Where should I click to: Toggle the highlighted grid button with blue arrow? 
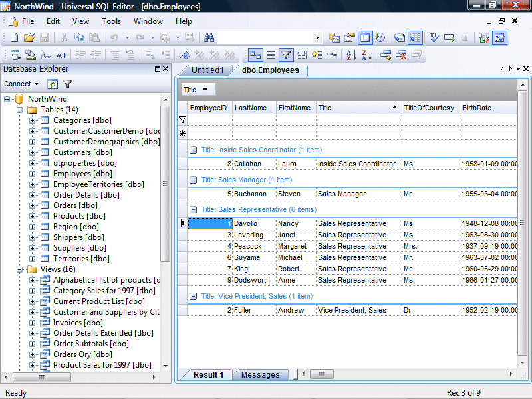pyautogui.click(x=415, y=38)
